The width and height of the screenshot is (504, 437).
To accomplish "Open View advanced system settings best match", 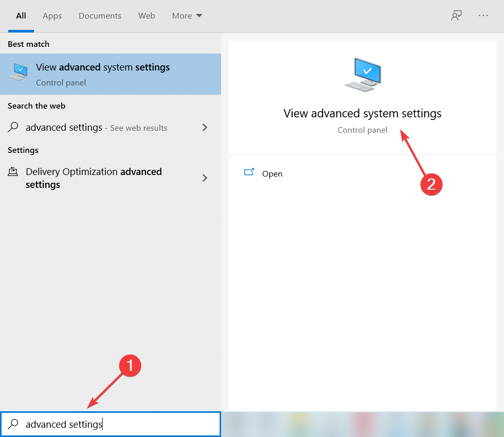I will (x=111, y=74).
